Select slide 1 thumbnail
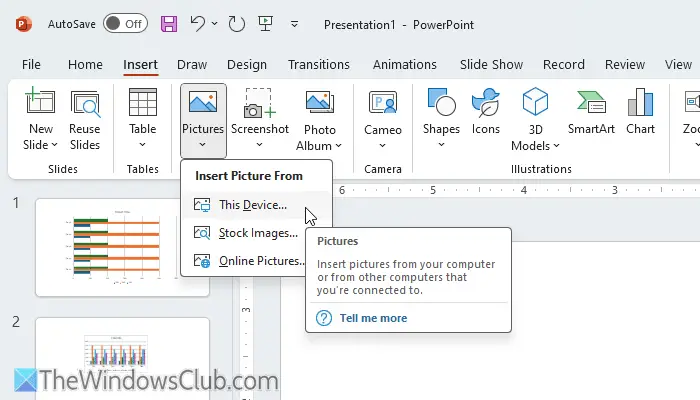Screen dimensions: 700x400 point(122,247)
